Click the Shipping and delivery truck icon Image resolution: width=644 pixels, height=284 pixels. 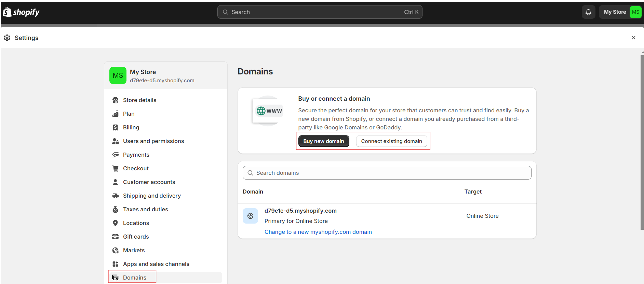click(116, 196)
